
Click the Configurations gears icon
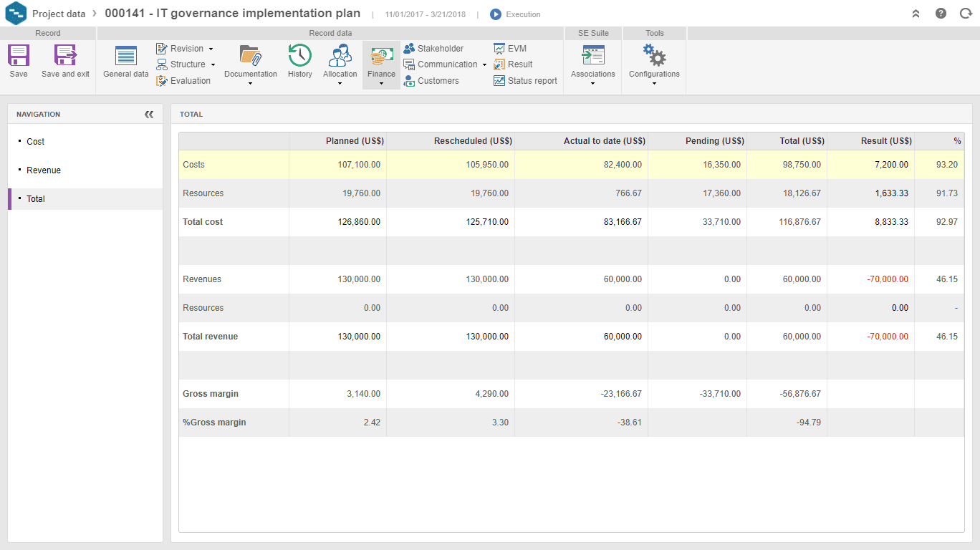click(x=654, y=55)
